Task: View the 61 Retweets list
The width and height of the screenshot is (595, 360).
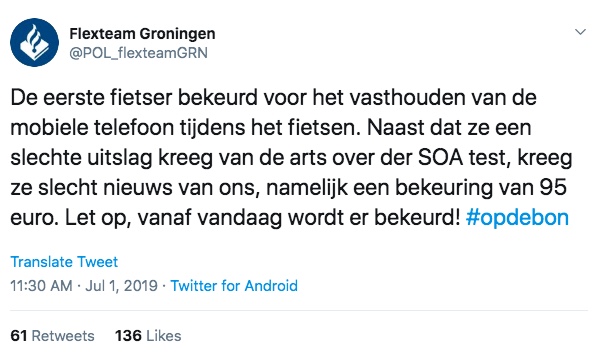Action: click(x=52, y=336)
